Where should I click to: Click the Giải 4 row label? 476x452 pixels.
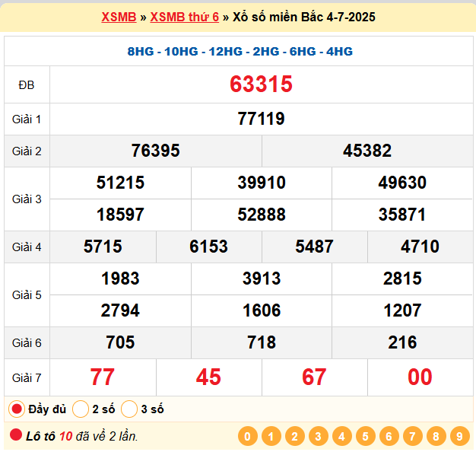27,247
